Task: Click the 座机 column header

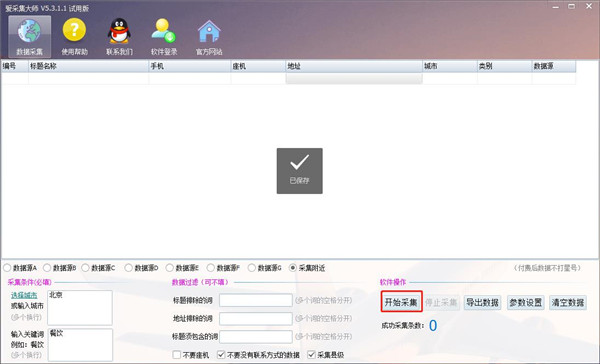Action: click(x=258, y=66)
